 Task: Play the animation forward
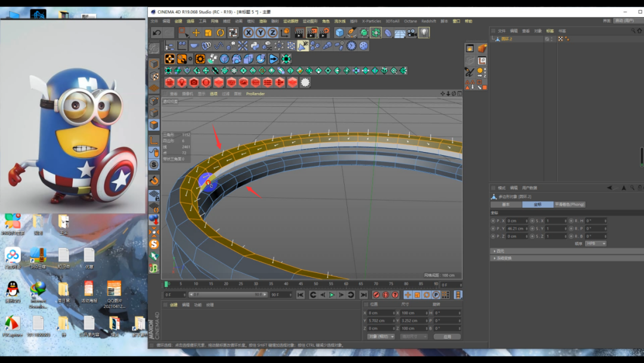(332, 295)
